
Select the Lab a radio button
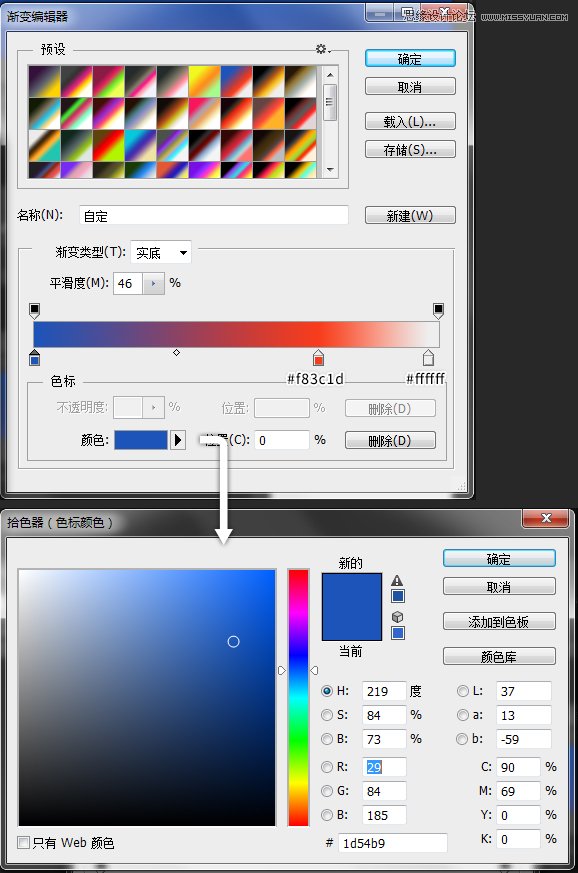click(462, 715)
